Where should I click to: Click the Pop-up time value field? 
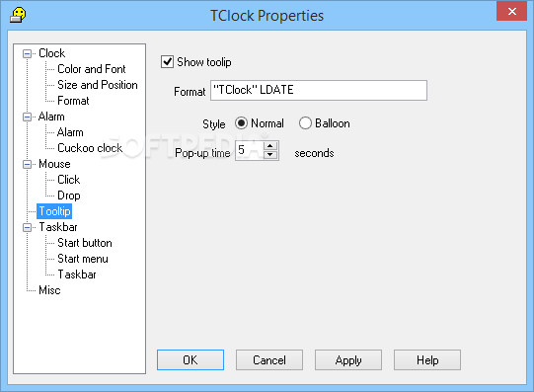250,150
